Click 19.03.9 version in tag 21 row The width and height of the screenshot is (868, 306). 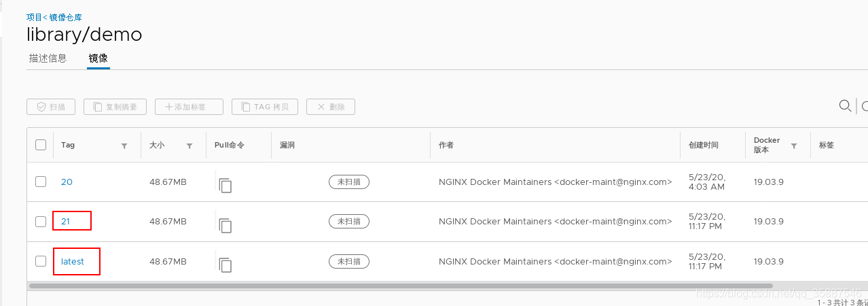[769, 222]
